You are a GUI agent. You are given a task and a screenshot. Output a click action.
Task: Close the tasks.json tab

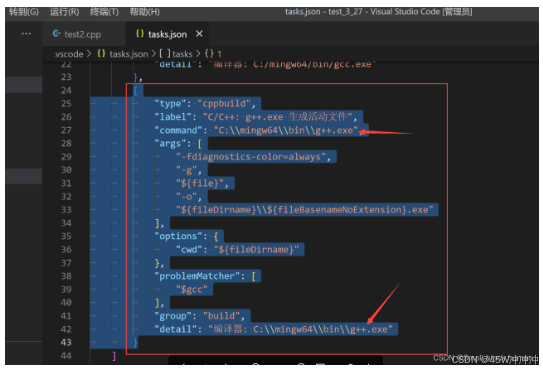coord(199,34)
